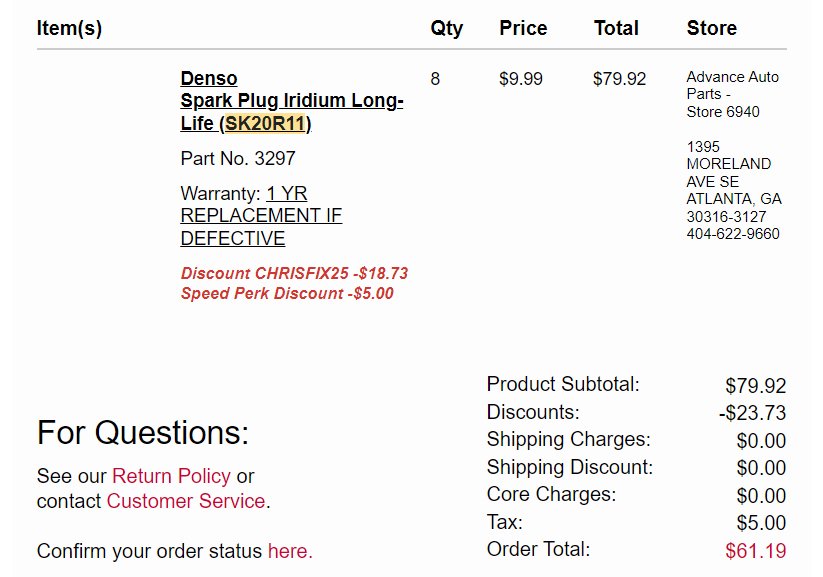This screenshot has width=823, height=577.
Task: Contact Customer Service via link
Action: click(186, 501)
